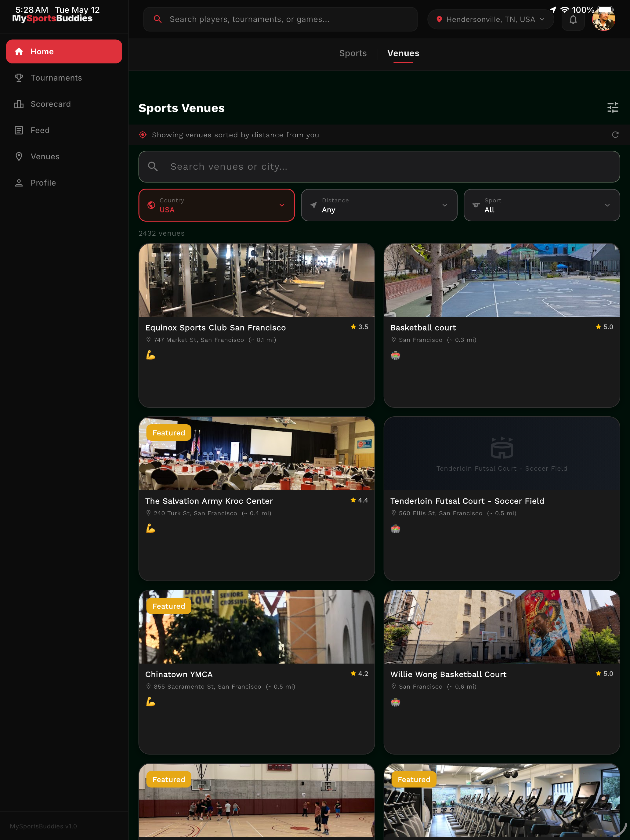Click the 4.4 rating on Kroc Center
Viewport: 630px width, 840px height.
click(359, 501)
